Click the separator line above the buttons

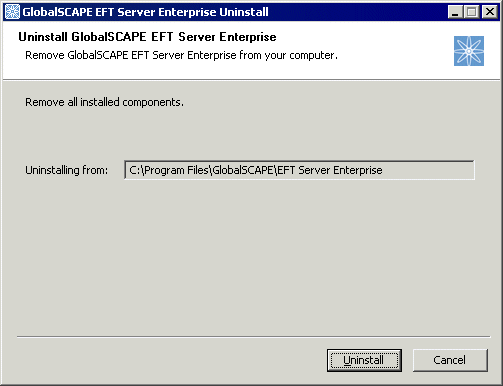(x=253, y=337)
